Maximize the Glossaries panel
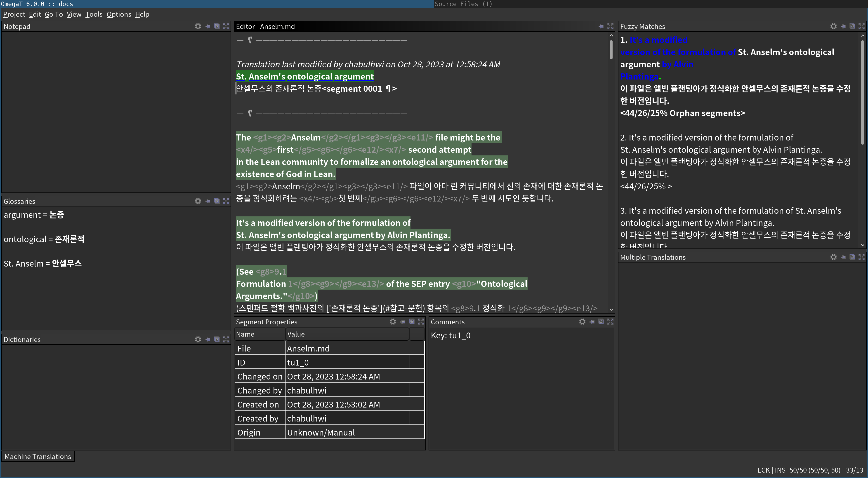Image resolution: width=868 pixels, height=478 pixels. [x=226, y=201]
